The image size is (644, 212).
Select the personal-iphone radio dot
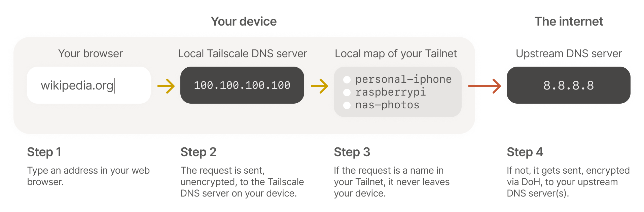click(347, 80)
